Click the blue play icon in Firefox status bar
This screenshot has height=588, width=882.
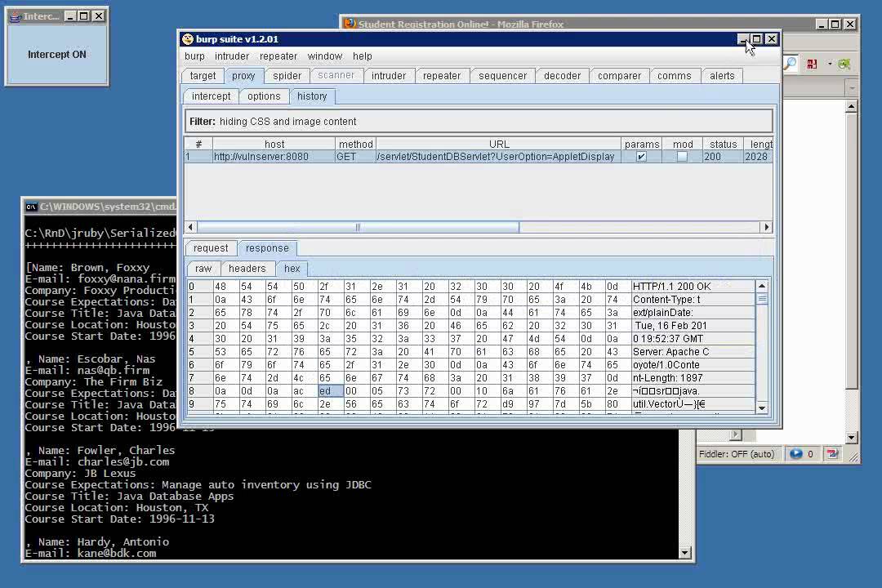[795, 454]
